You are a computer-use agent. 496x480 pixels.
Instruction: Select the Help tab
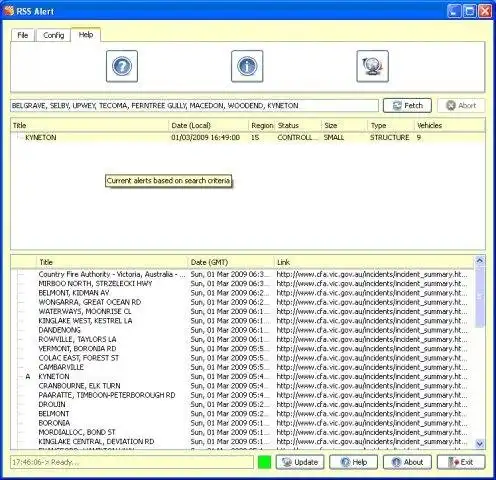point(86,35)
